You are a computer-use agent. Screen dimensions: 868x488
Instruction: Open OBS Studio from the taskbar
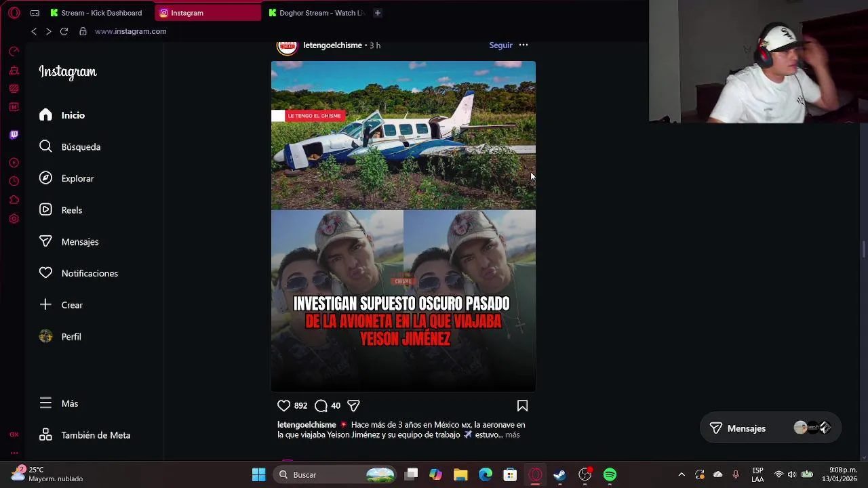tap(585, 474)
